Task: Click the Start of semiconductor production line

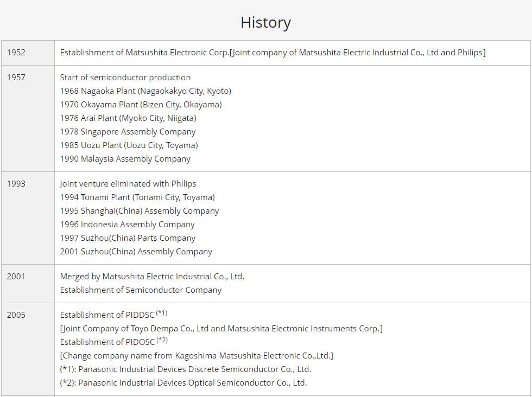Action: coord(125,78)
